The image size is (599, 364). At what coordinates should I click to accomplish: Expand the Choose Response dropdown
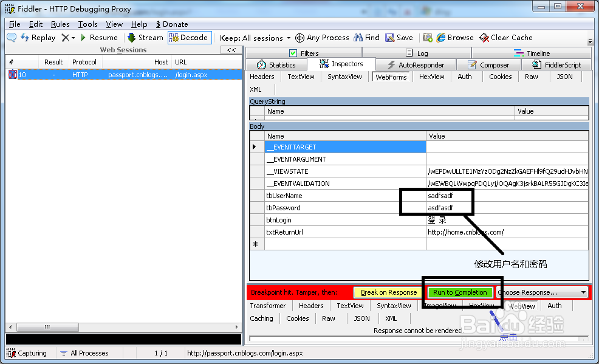tap(583, 292)
